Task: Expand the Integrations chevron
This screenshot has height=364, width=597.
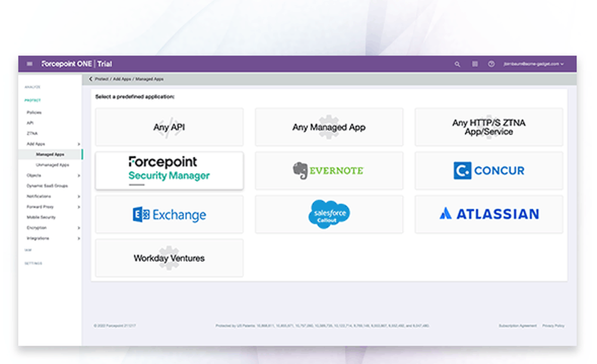Action: pyautogui.click(x=78, y=238)
